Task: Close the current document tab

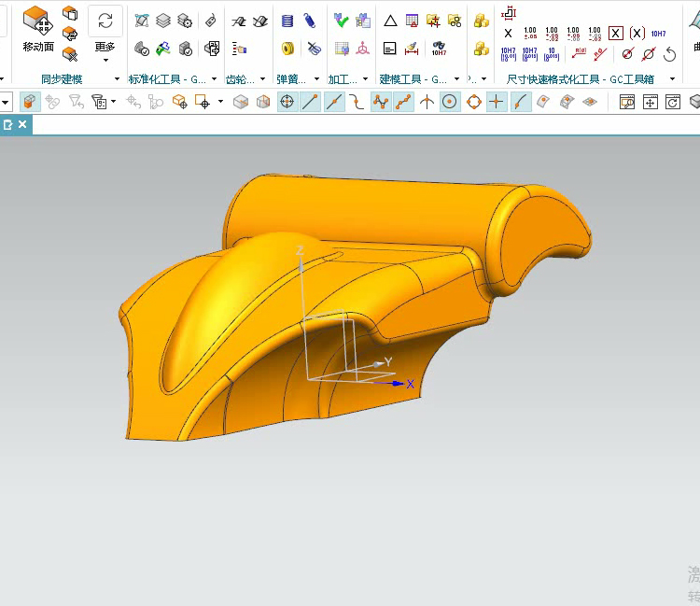Action: point(23,123)
